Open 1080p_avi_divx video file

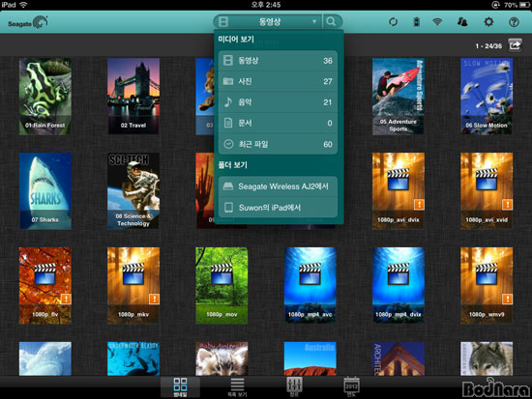point(399,191)
